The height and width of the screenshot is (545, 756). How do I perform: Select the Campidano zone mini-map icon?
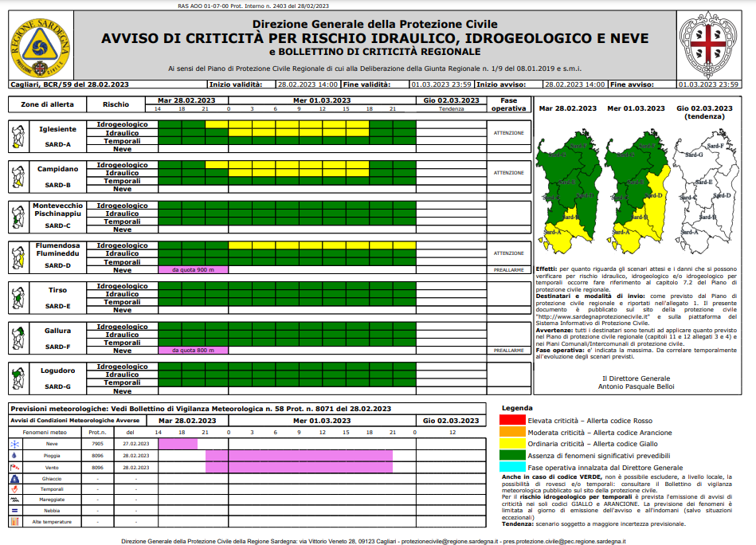(18, 177)
